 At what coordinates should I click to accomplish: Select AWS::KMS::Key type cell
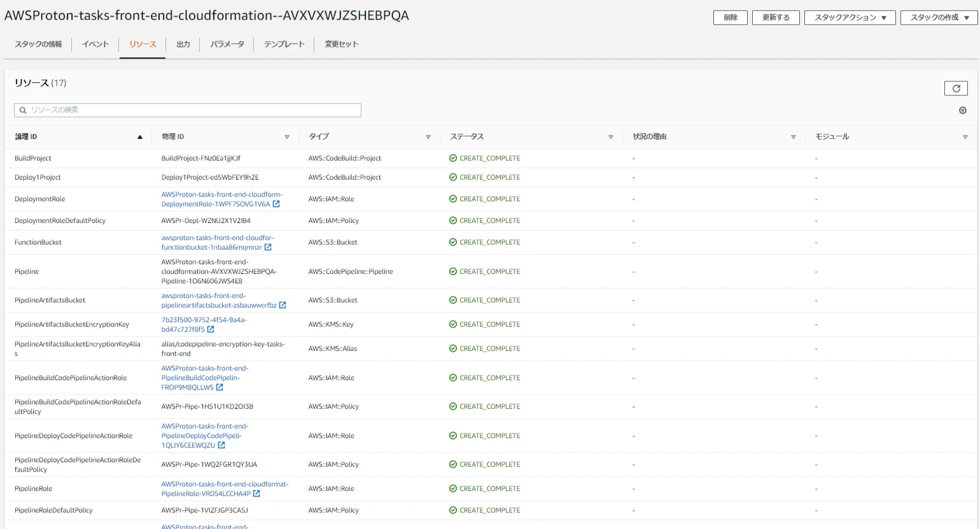click(x=331, y=325)
